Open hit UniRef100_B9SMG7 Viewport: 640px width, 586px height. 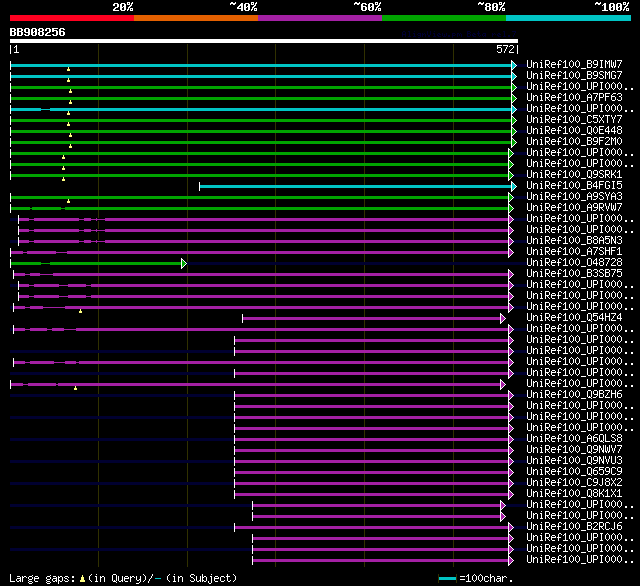pyautogui.click(x=574, y=75)
